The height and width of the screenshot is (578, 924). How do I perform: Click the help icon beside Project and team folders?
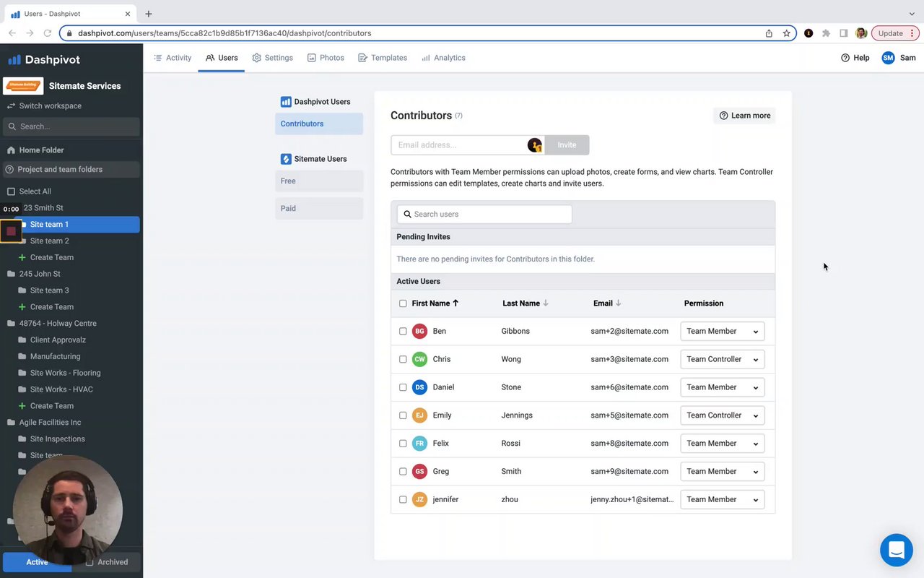pyautogui.click(x=9, y=169)
